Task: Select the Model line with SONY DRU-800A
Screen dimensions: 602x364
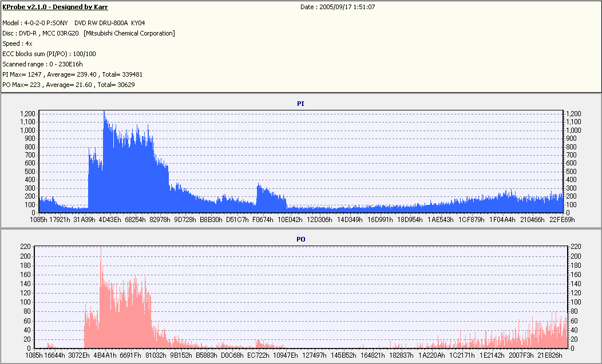Action: (x=74, y=23)
